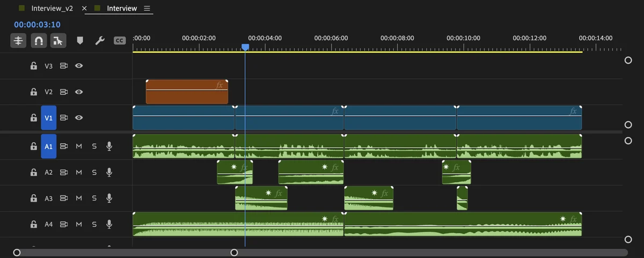Click the V2 track label
Viewport: 644px width, 258px height.
49,92
